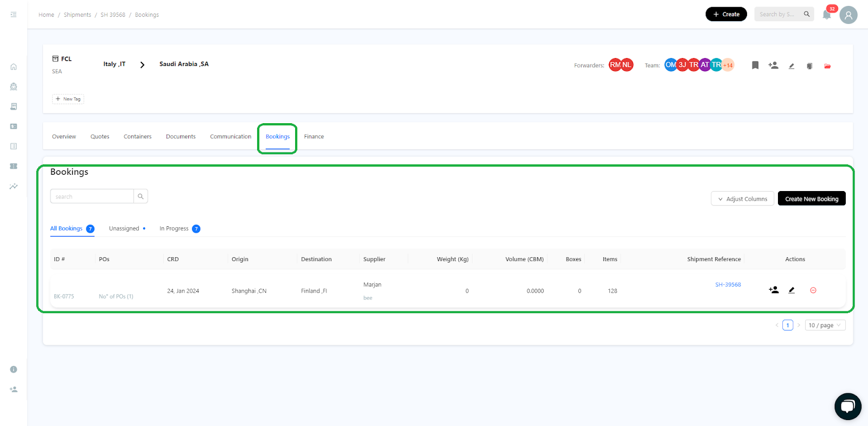This screenshot has height=426, width=868.
Task: Assign a user to booking BK-0775
Action: [774, 290]
